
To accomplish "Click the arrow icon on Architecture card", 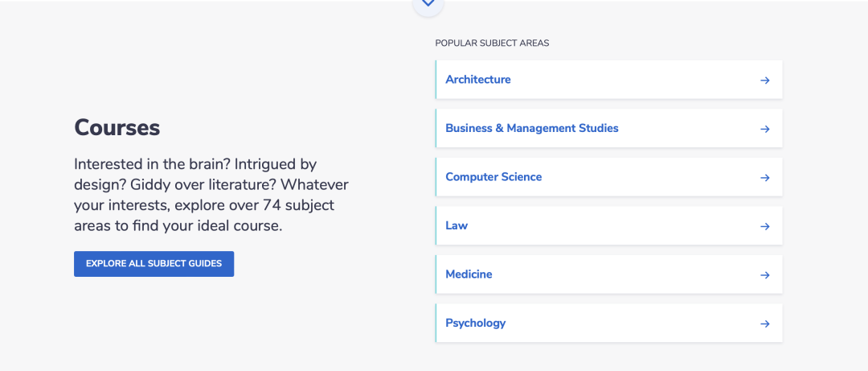I will click(x=764, y=80).
